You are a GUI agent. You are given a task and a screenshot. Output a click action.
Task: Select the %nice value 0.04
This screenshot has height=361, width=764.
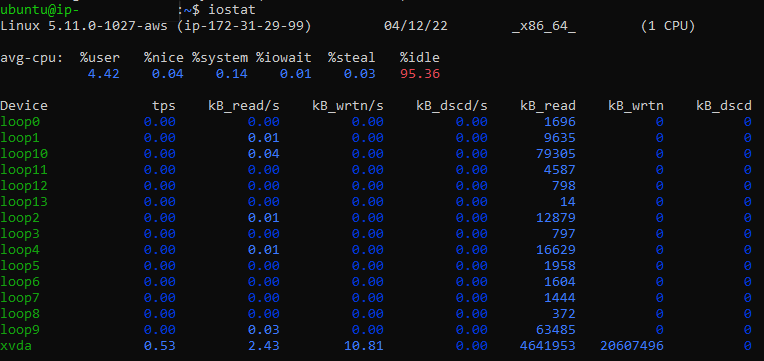[x=168, y=74]
